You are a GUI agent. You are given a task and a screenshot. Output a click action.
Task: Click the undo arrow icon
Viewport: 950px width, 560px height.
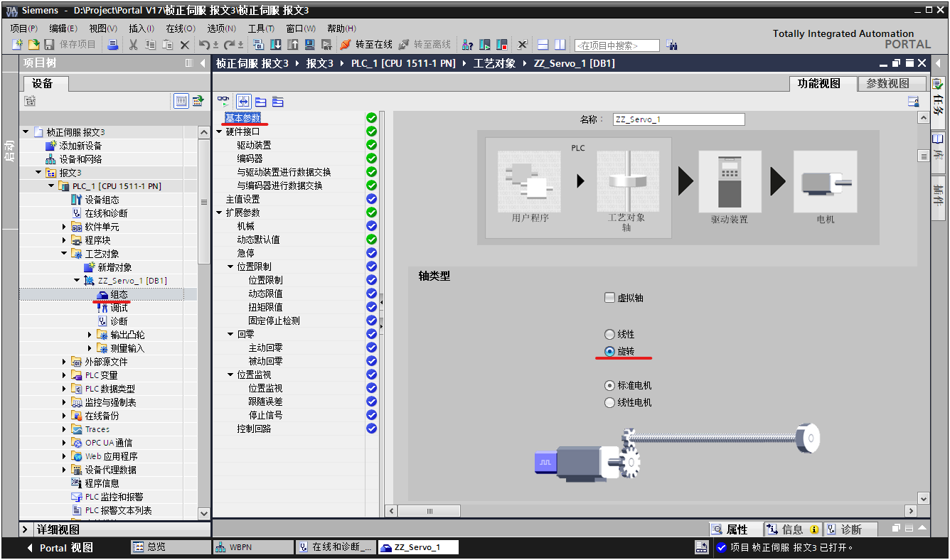[205, 45]
